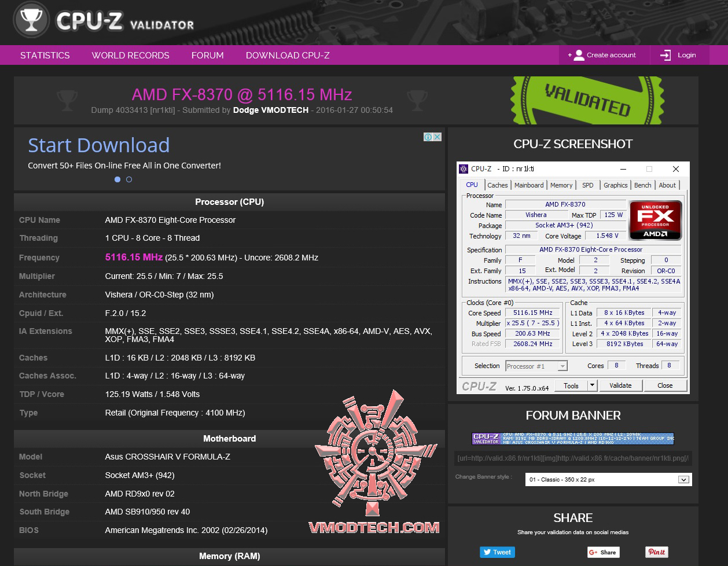Switch to the Graphics tab

click(616, 185)
